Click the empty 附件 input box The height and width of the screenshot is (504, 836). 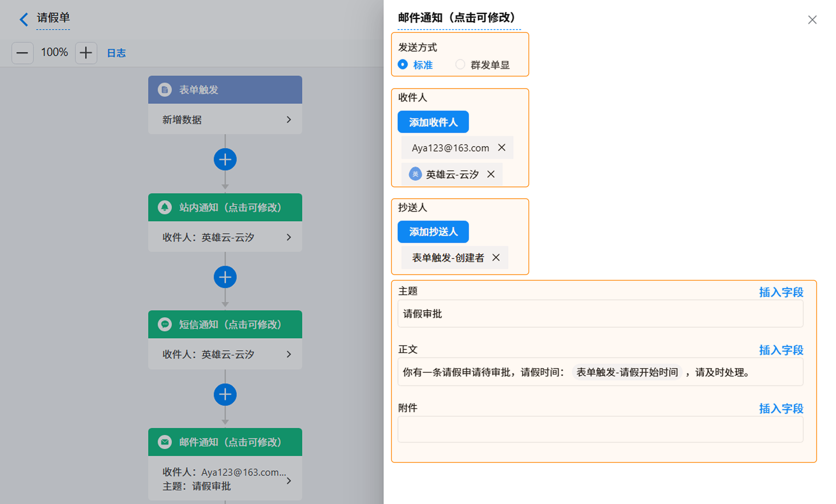click(600, 429)
